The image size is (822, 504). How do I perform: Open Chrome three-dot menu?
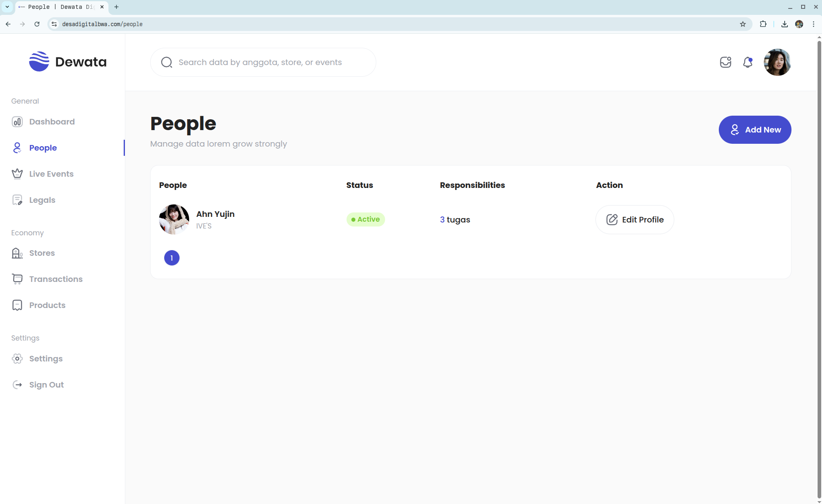pos(813,24)
